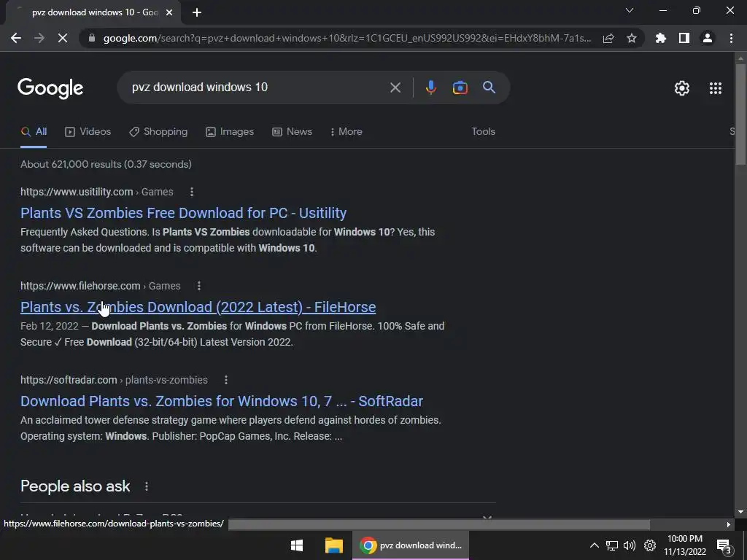This screenshot has height=560, width=747.
Task: Open Google quick settings gear
Action: pos(682,88)
